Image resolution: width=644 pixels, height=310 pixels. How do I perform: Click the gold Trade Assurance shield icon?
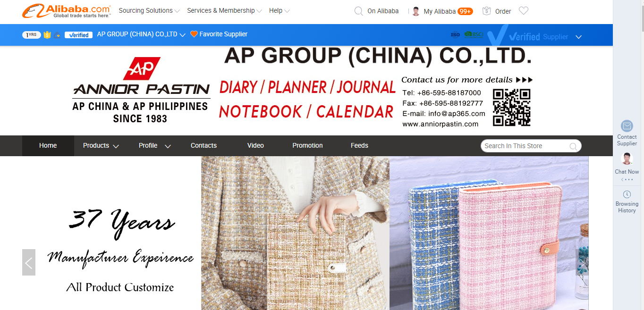click(47, 34)
